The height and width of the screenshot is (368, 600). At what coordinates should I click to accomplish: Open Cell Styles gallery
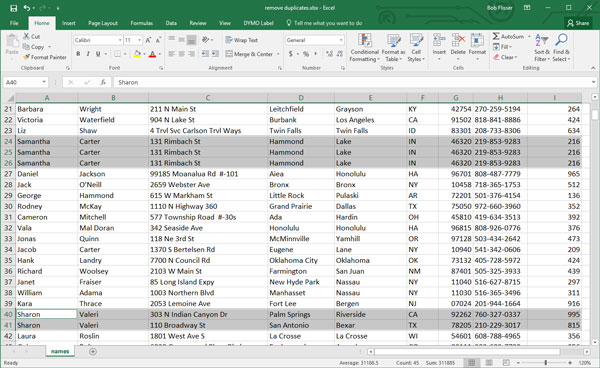(x=416, y=47)
